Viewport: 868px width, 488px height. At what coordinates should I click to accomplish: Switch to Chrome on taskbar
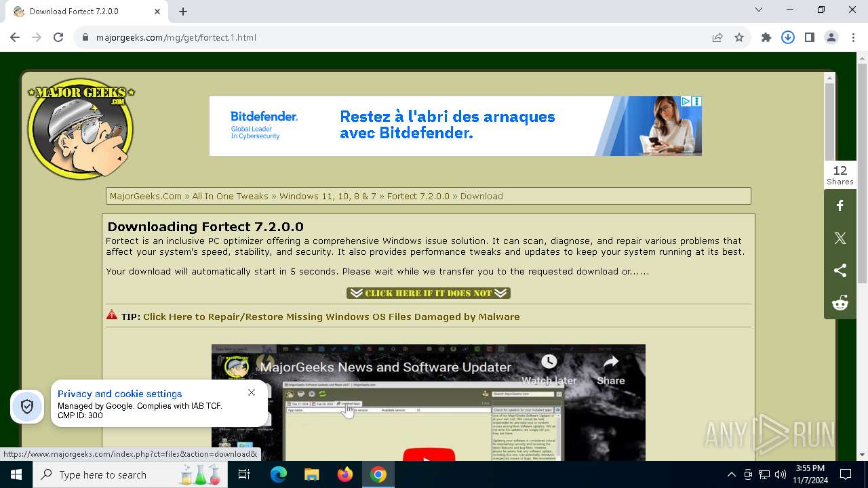point(378,474)
